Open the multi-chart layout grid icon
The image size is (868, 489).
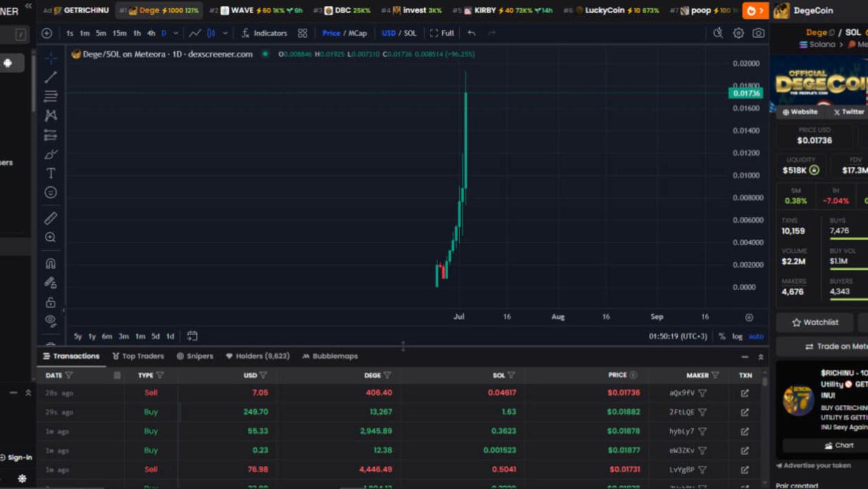click(302, 33)
